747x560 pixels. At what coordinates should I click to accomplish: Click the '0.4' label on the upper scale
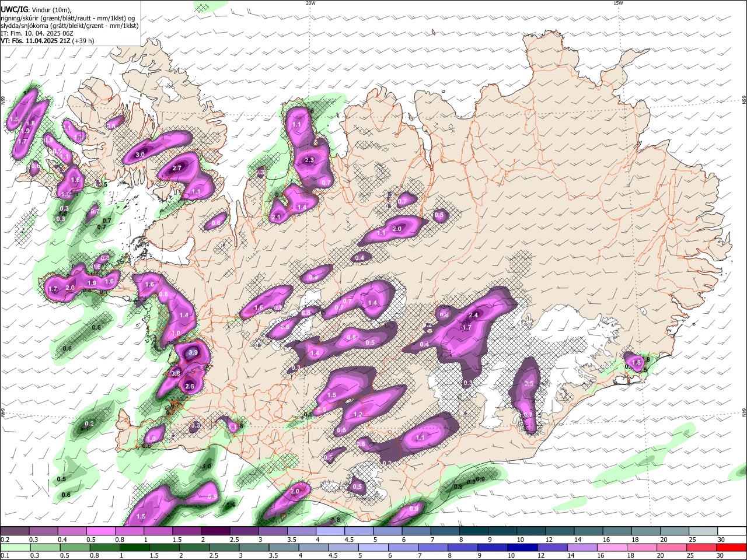pyautogui.click(x=62, y=540)
